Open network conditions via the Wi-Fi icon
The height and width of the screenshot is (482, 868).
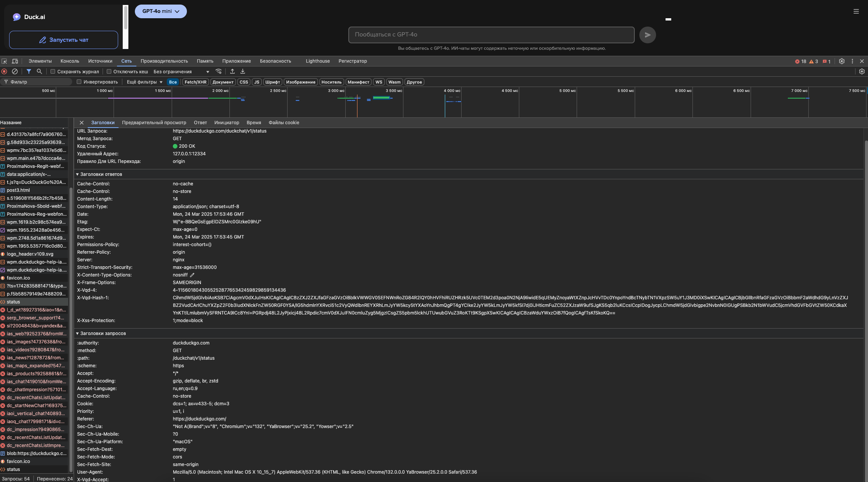coord(218,71)
